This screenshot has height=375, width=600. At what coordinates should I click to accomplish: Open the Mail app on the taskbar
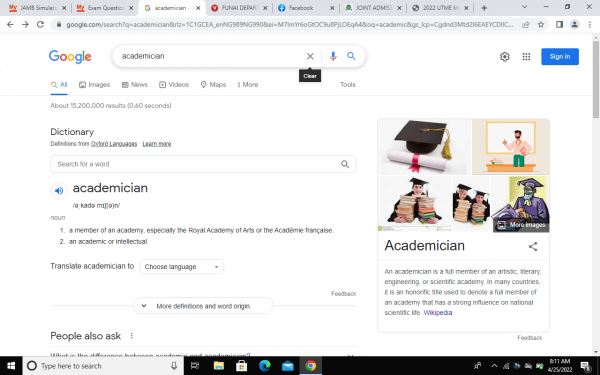coord(287,366)
